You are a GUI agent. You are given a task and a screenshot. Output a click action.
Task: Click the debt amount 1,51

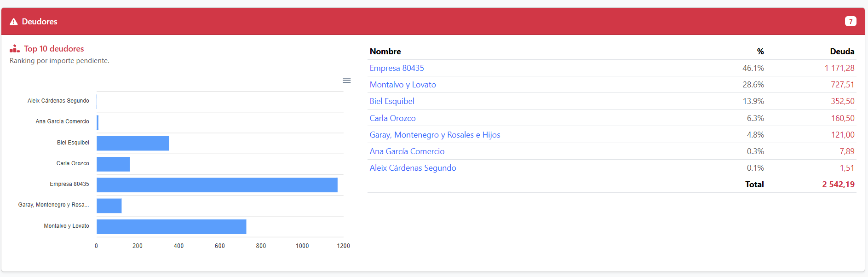(x=847, y=168)
